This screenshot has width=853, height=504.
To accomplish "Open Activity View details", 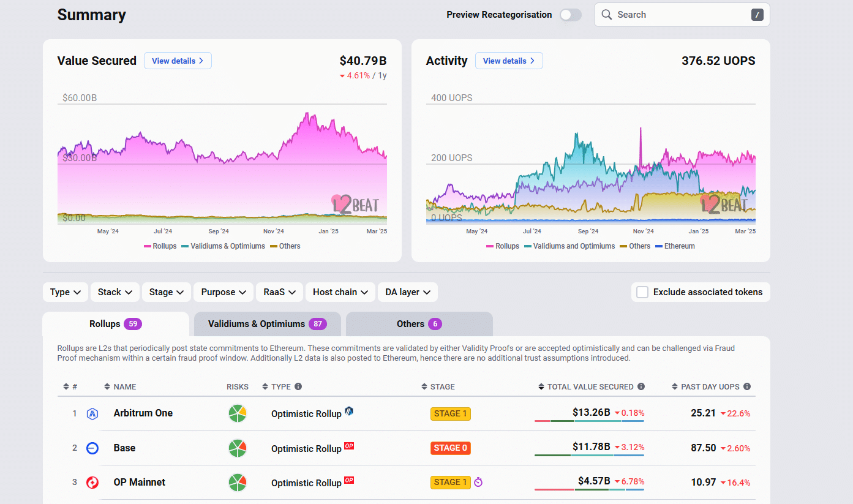I will tap(509, 61).
